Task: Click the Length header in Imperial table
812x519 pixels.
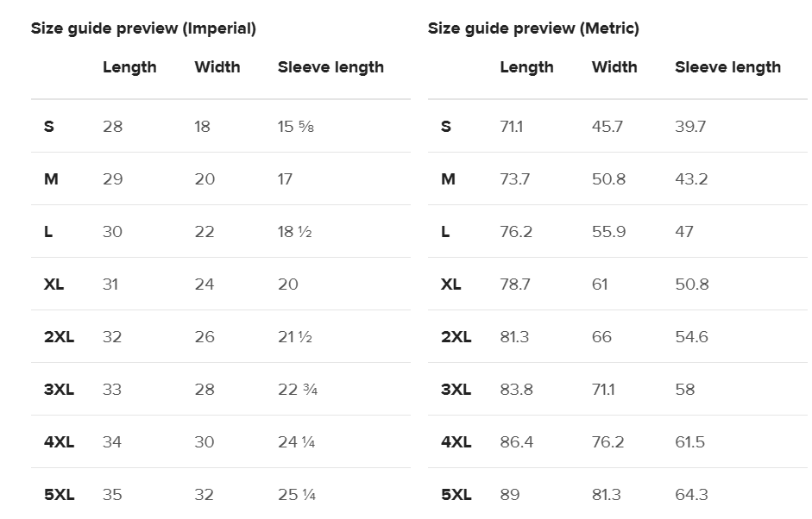Action: (x=129, y=67)
